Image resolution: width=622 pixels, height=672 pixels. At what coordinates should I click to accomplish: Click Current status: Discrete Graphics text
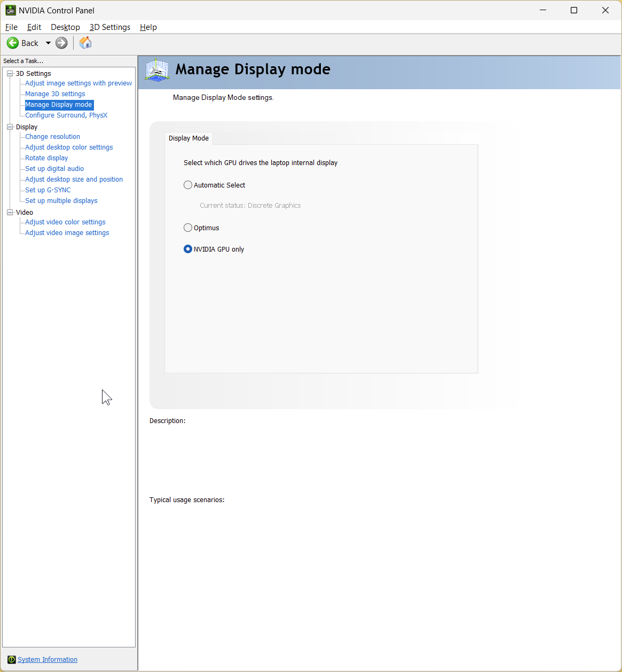(250, 206)
